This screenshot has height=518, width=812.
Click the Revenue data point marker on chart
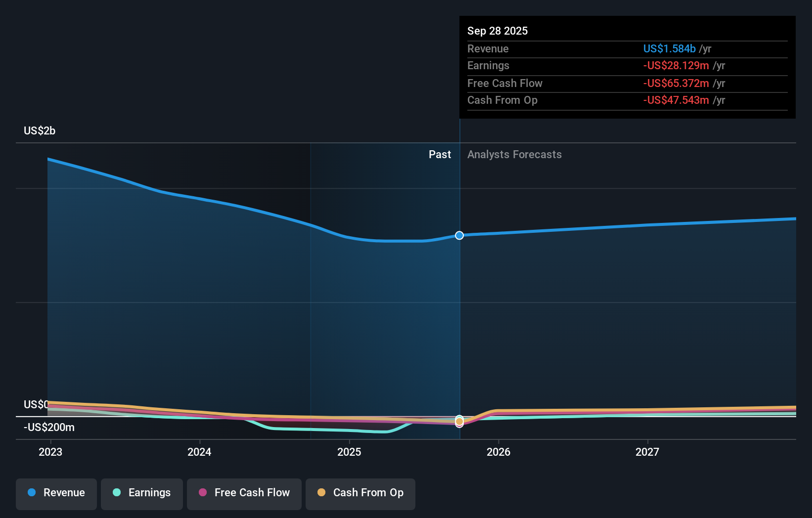pos(459,235)
